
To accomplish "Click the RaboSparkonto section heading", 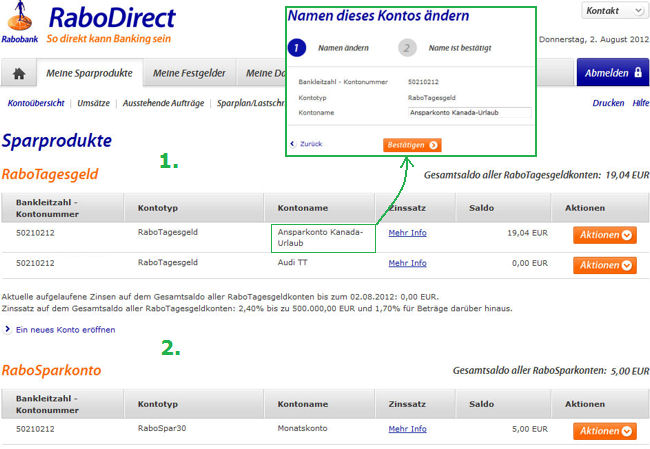I will [51, 370].
